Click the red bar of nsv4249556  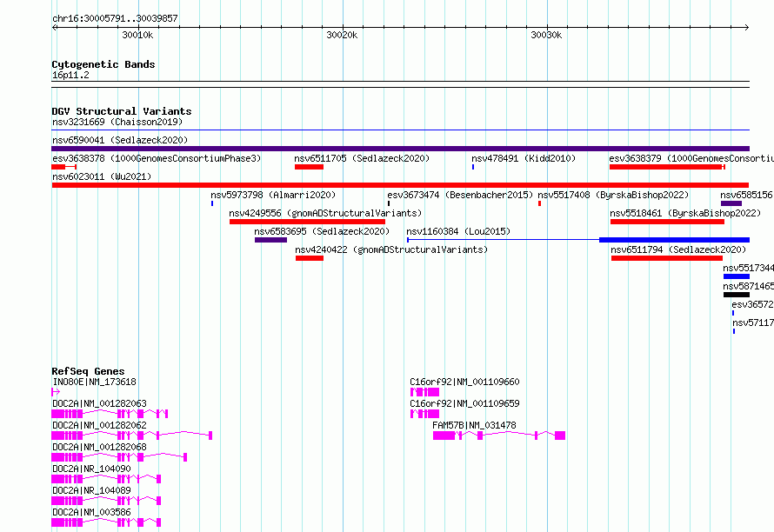click(x=307, y=222)
